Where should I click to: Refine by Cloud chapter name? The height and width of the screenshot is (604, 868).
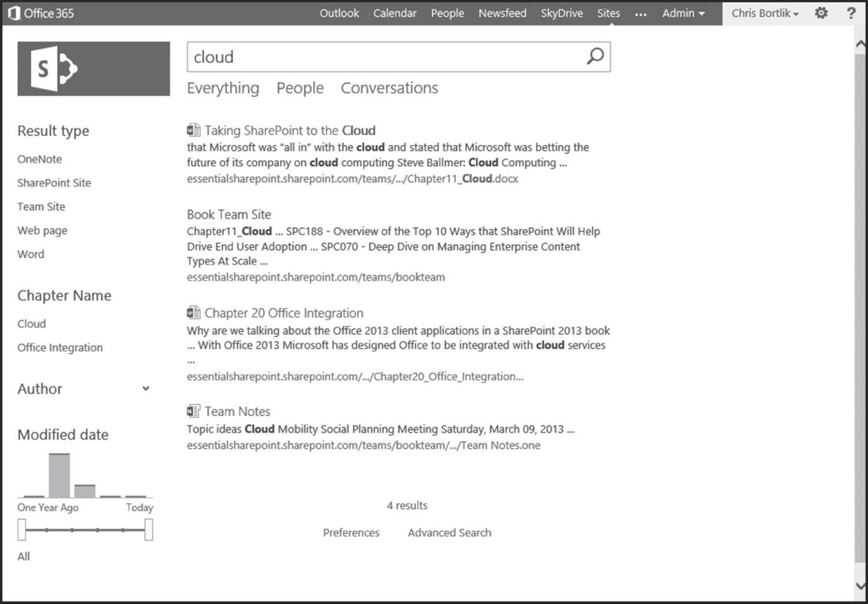point(32,323)
